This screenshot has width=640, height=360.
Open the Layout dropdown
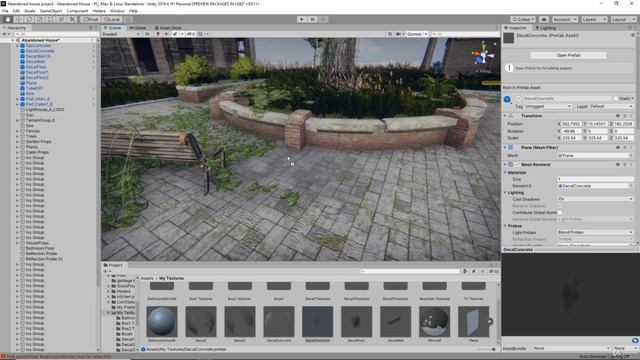(622, 19)
